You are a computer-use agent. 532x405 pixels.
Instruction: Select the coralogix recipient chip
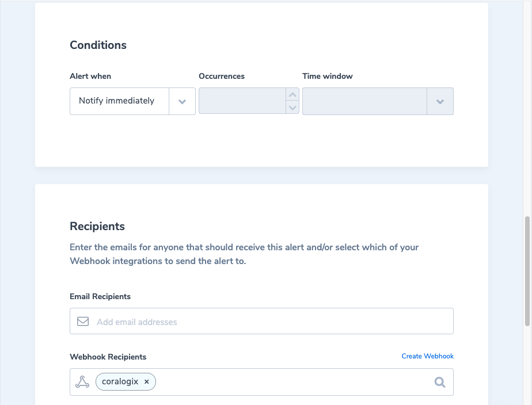tap(120, 382)
